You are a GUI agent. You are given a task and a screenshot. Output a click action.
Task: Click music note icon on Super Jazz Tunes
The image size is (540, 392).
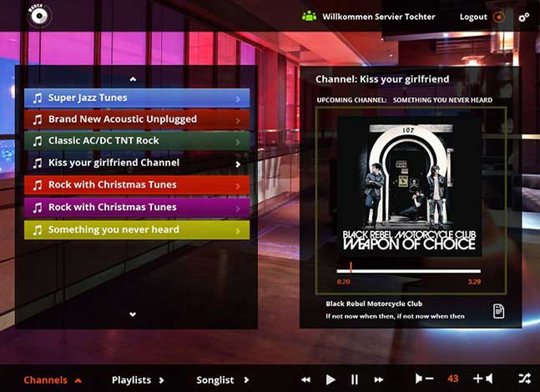pyautogui.click(x=38, y=98)
